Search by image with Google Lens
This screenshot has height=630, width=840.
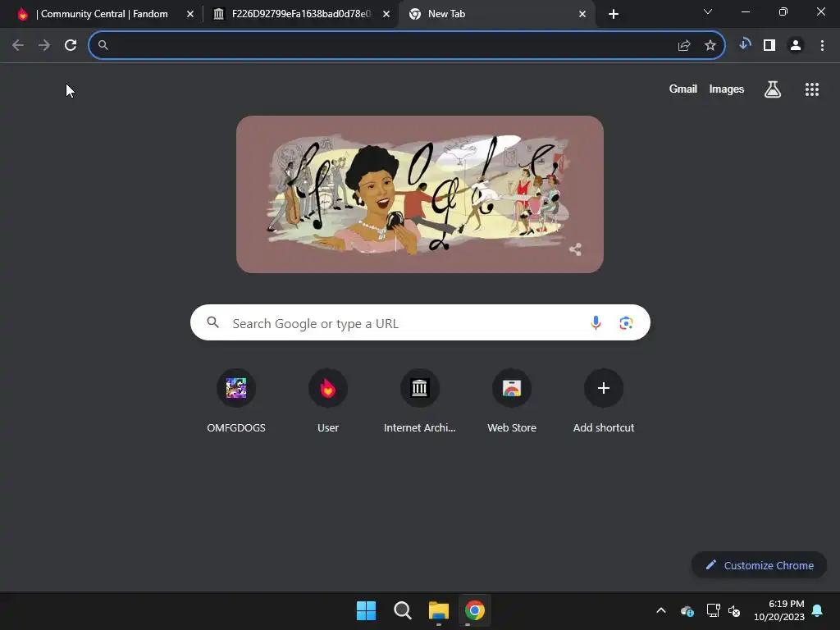point(626,323)
